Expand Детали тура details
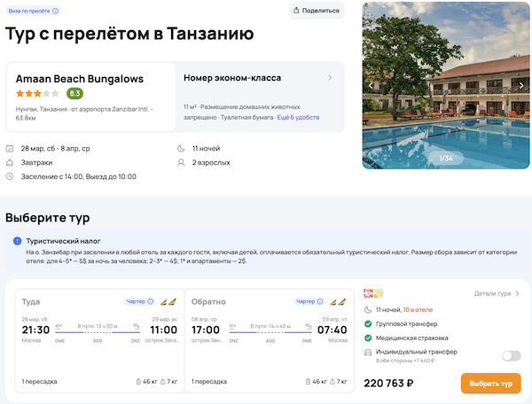532x404 pixels. pos(497,293)
